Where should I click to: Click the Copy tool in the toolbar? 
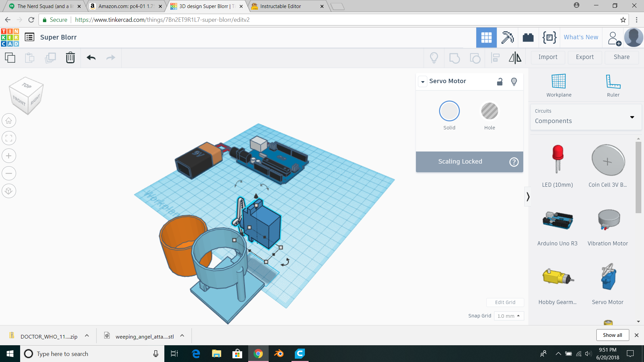(x=10, y=58)
